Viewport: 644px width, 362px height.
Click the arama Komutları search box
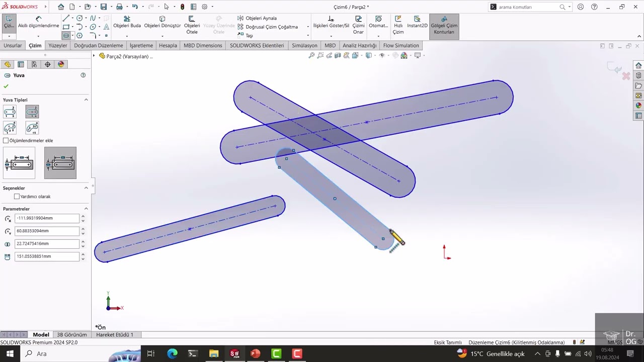[x=528, y=7]
